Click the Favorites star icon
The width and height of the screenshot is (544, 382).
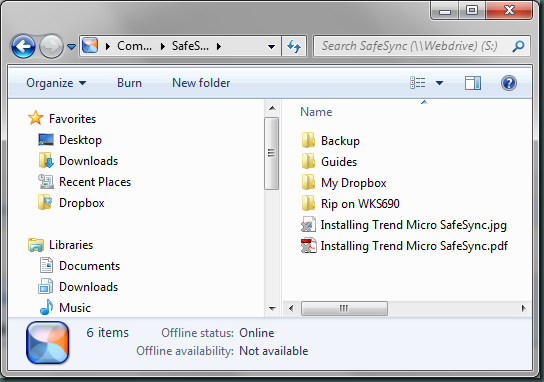pyautogui.click(x=36, y=118)
